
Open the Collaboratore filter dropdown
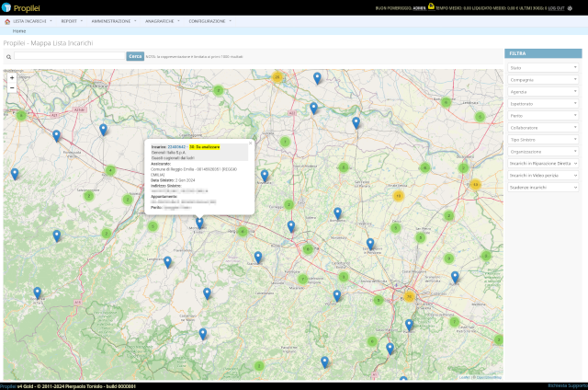[543, 128]
